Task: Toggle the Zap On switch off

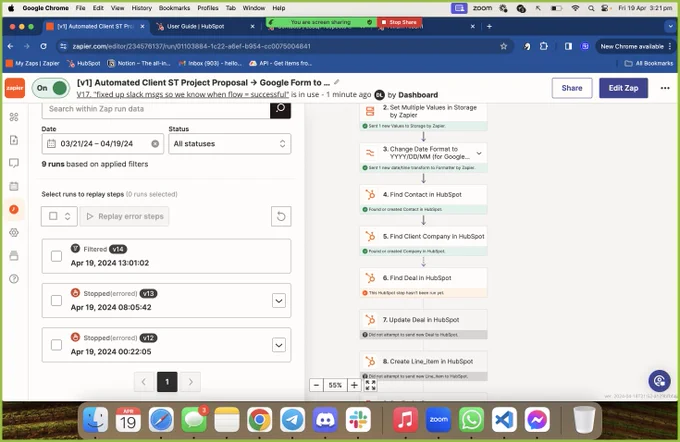Action: coord(51,88)
